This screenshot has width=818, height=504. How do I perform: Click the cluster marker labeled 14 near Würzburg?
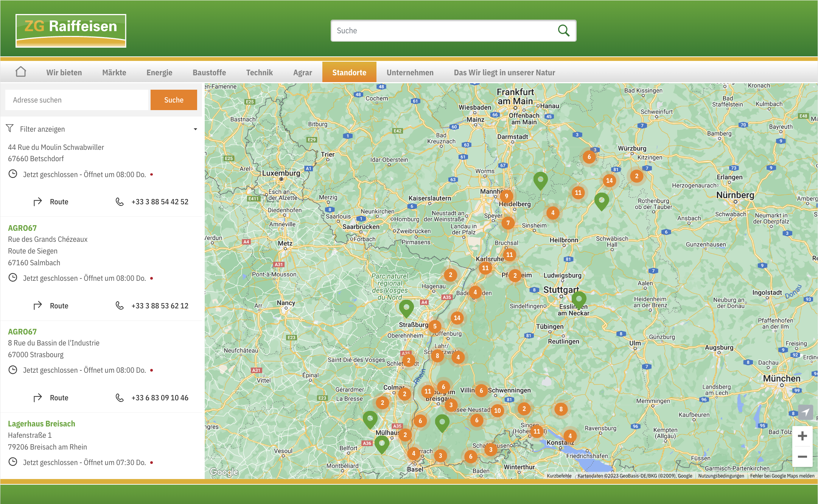[x=610, y=180]
